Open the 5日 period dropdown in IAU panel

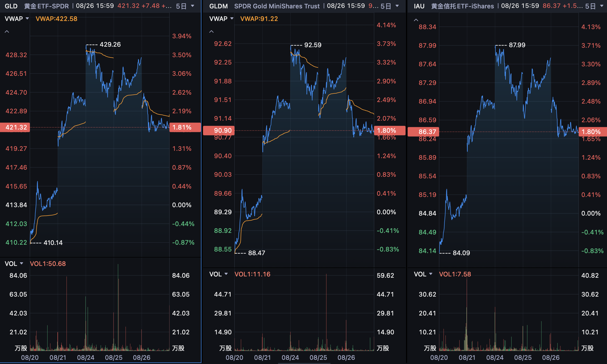click(594, 6)
